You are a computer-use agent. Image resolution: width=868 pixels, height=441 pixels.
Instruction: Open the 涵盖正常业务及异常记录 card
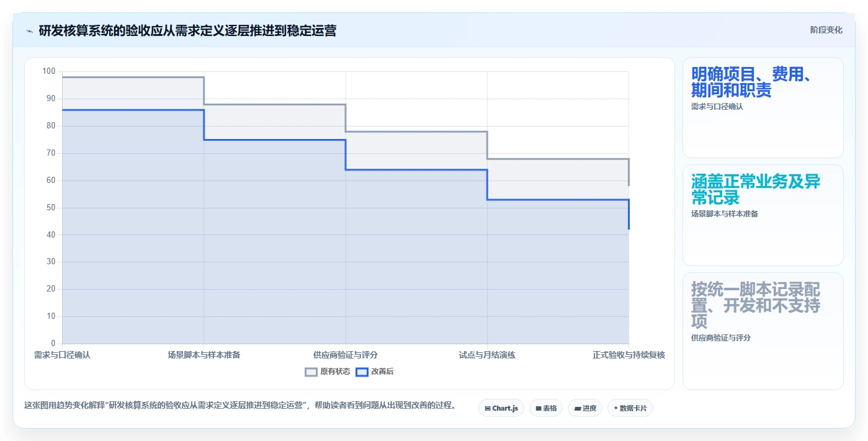pos(763,215)
